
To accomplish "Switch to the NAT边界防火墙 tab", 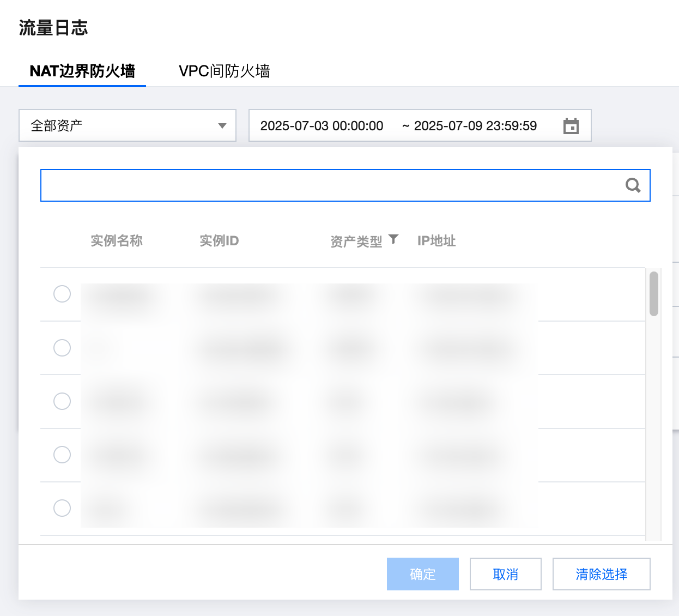I will [x=82, y=71].
